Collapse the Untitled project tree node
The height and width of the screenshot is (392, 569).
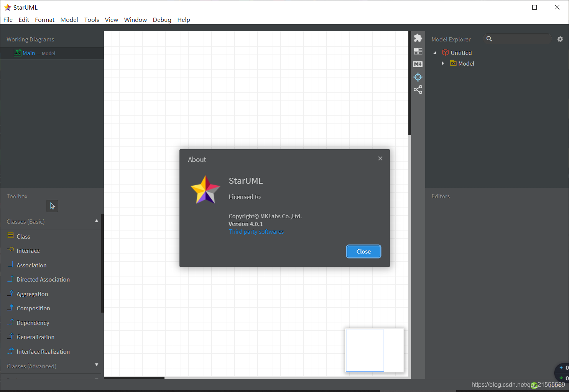pyautogui.click(x=435, y=53)
